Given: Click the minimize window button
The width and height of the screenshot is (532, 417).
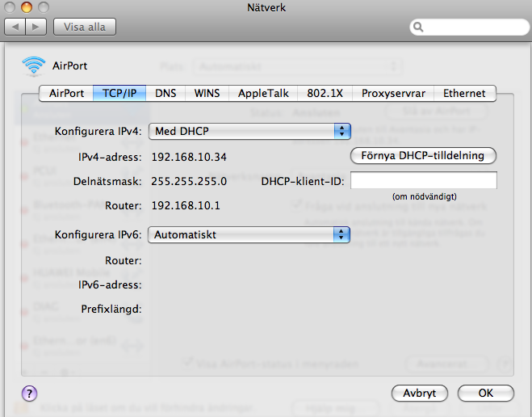Looking at the screenshot, I should (x=27, y=7).
